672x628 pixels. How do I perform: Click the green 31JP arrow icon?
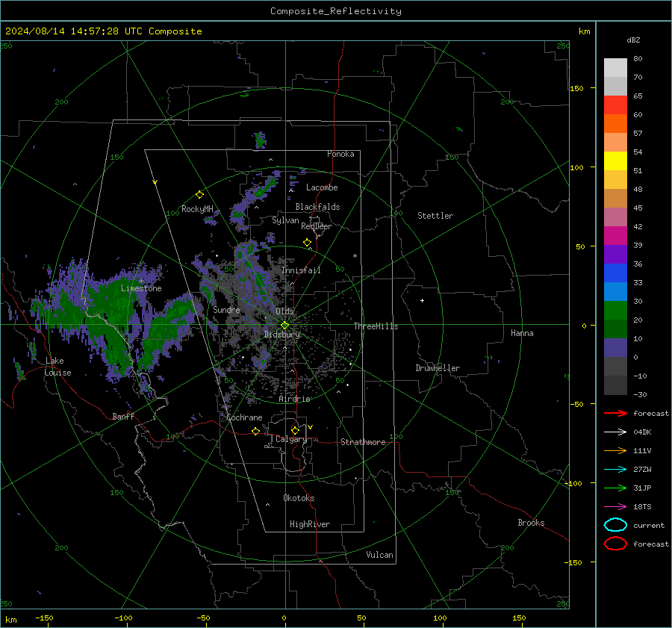pyautogui.click(x=615, y=488)
